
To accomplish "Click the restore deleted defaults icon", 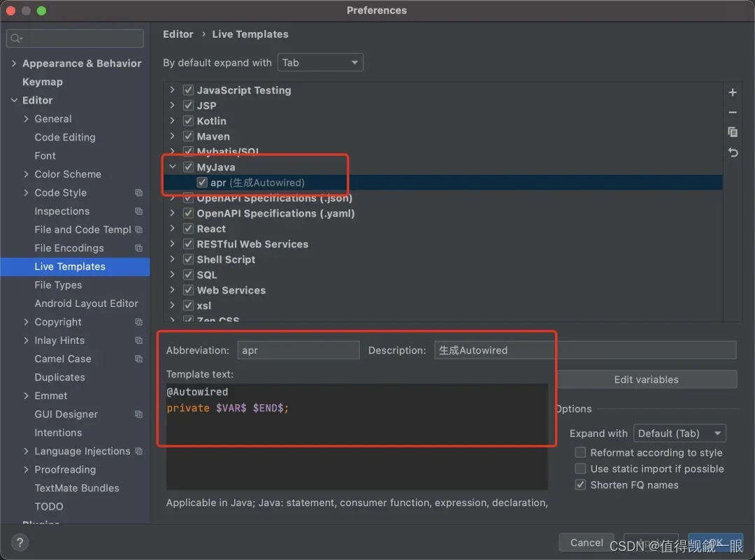I will pyautogui.click(x=733, y=152).
